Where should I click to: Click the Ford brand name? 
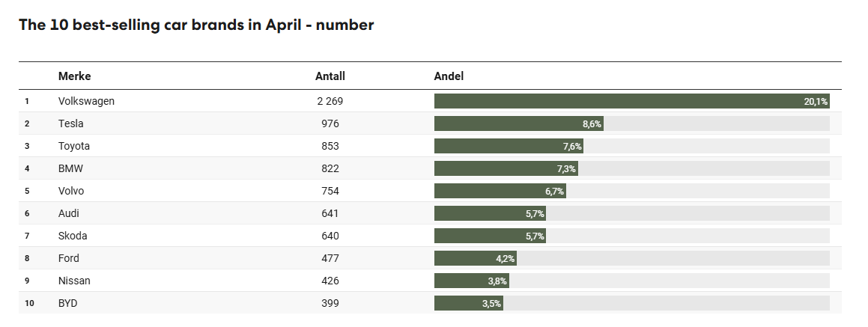point(69,258)
